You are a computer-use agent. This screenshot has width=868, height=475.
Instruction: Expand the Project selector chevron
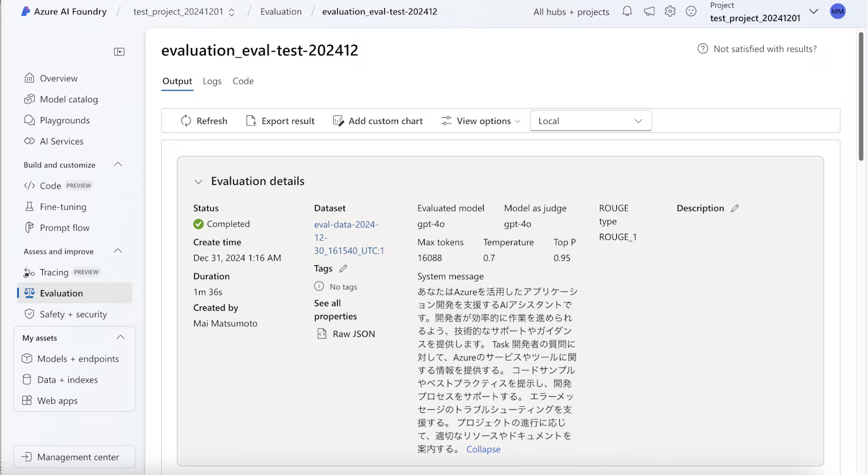click(x=813, y=11)
